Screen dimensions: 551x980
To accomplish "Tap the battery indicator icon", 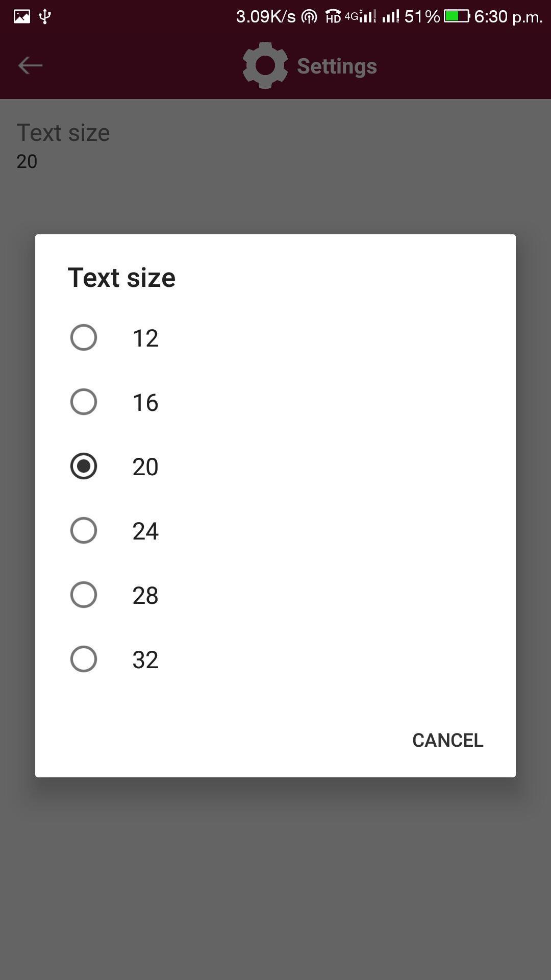I will pos(457,16).
